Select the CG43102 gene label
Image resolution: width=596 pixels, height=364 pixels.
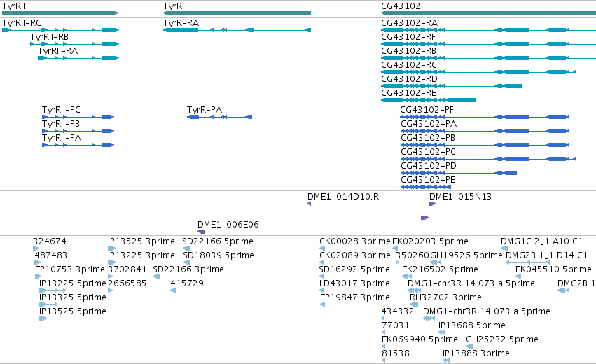click(x=401, y=6)
